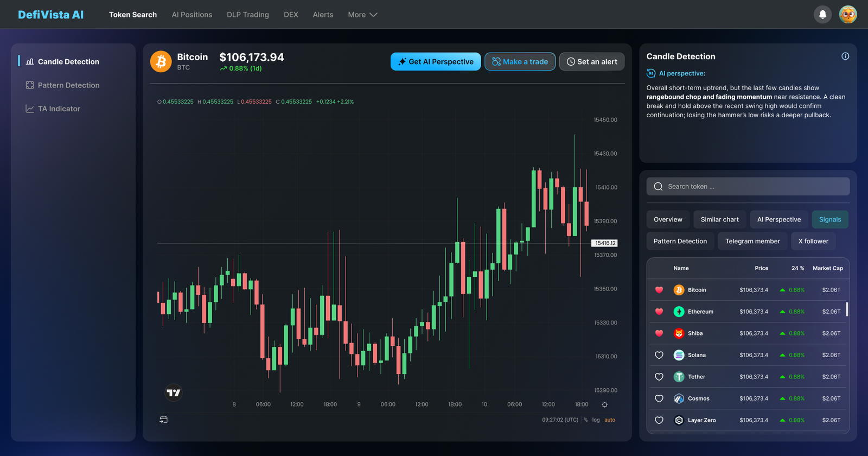Image resolution: width=868 pixels, height=456 pixels.
Task: Open the notifications bell icon
Action: coord(822,15)
